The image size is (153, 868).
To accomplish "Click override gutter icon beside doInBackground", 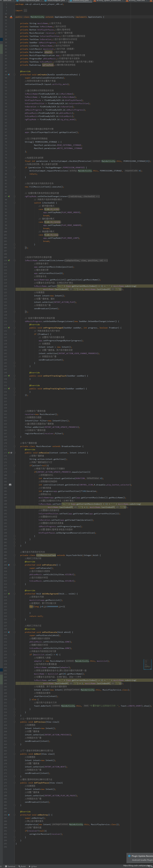I will (9, 594).
